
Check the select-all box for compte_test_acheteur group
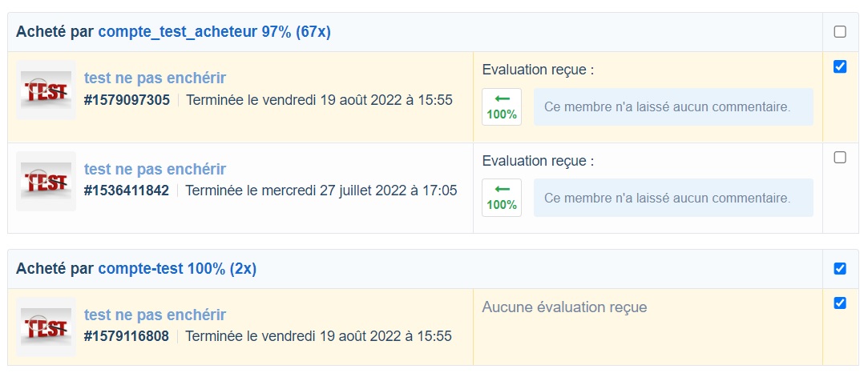click(840, 32)
